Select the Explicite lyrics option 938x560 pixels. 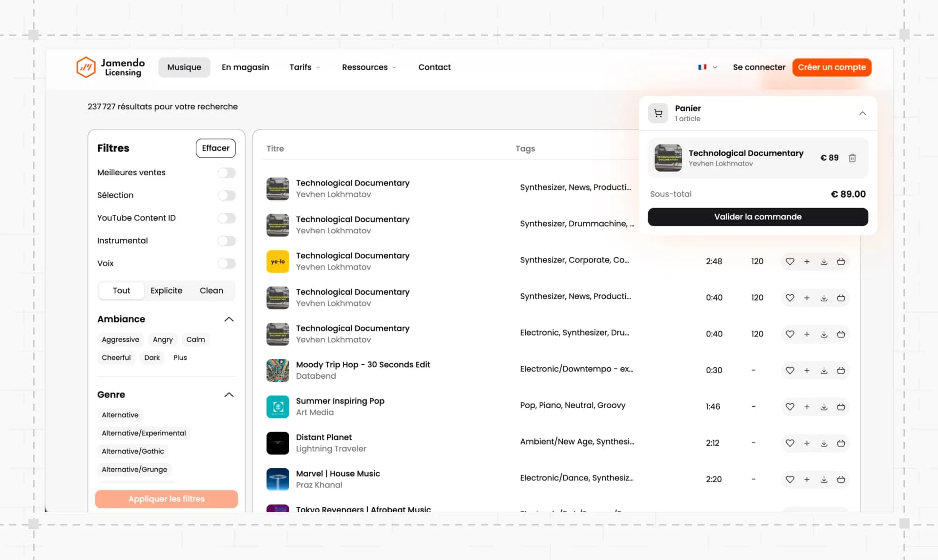pyautogui.click(x=166, y=290)
